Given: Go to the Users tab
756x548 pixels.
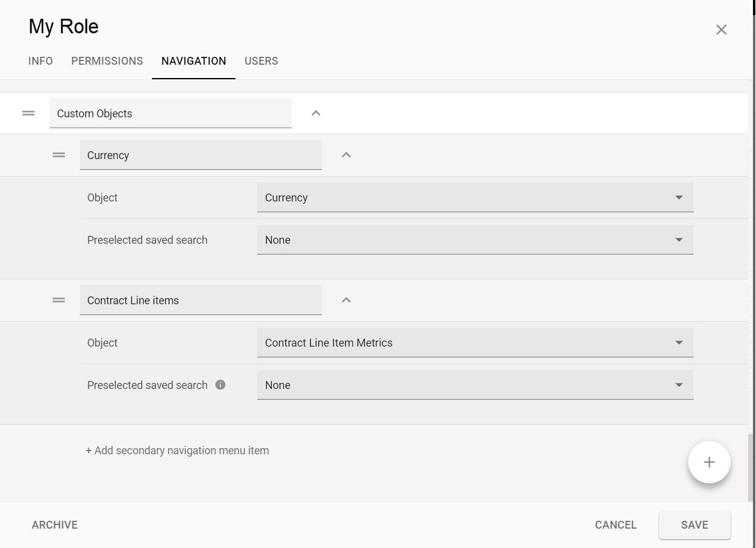Looking at the screenshot, I should (261, 61).
